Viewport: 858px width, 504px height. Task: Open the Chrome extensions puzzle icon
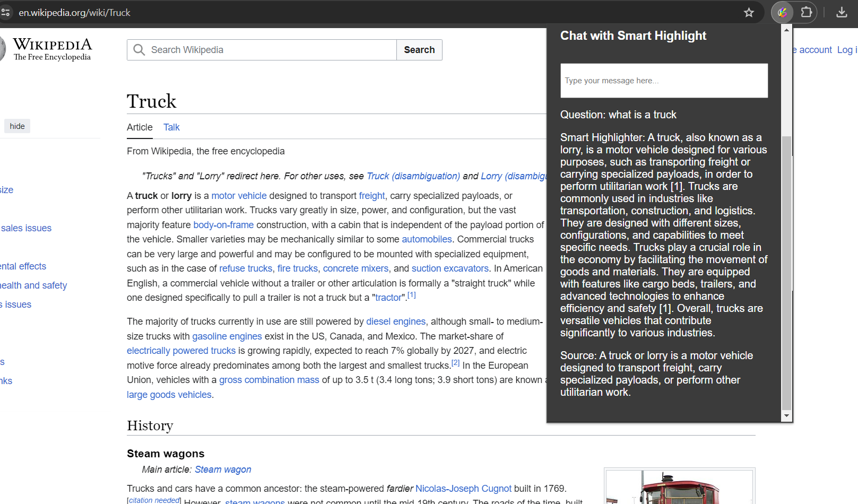coord(807,12)
